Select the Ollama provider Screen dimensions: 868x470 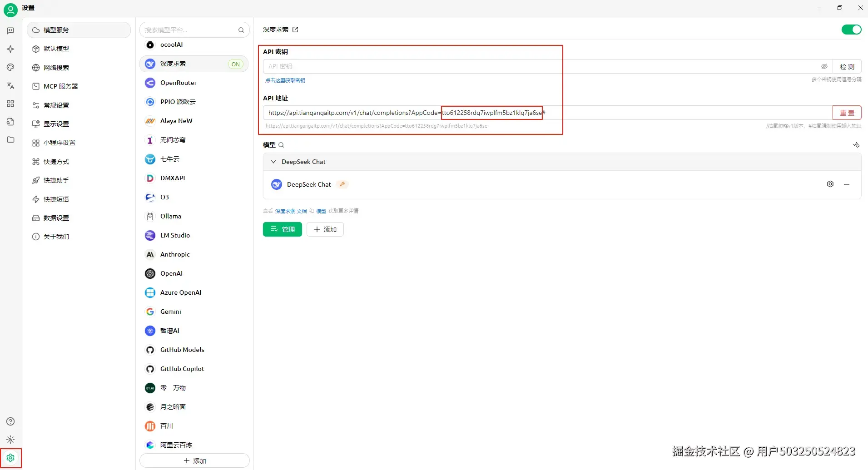tap(194, 216)
